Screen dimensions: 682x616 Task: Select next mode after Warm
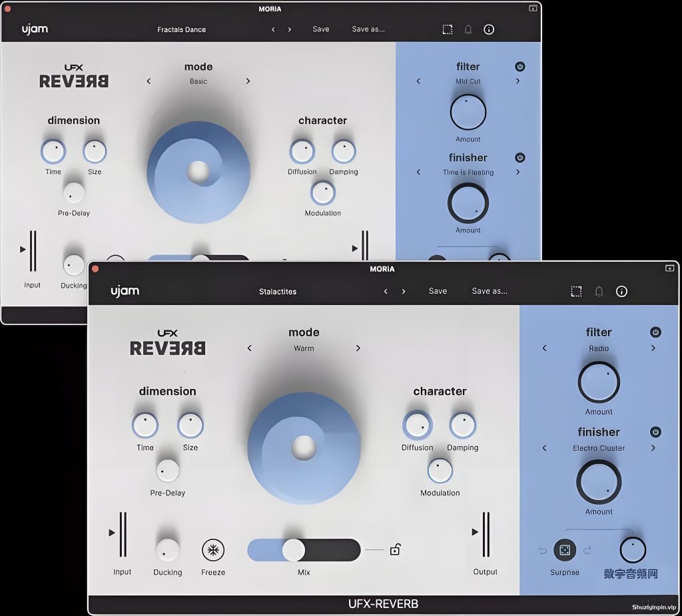pos(358,348)
